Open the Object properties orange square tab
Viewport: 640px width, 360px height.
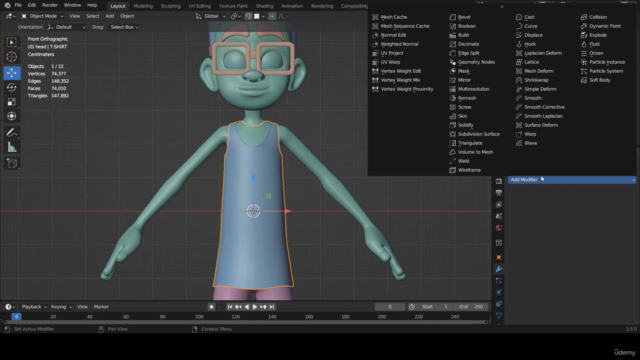click(x=499, y=257)
